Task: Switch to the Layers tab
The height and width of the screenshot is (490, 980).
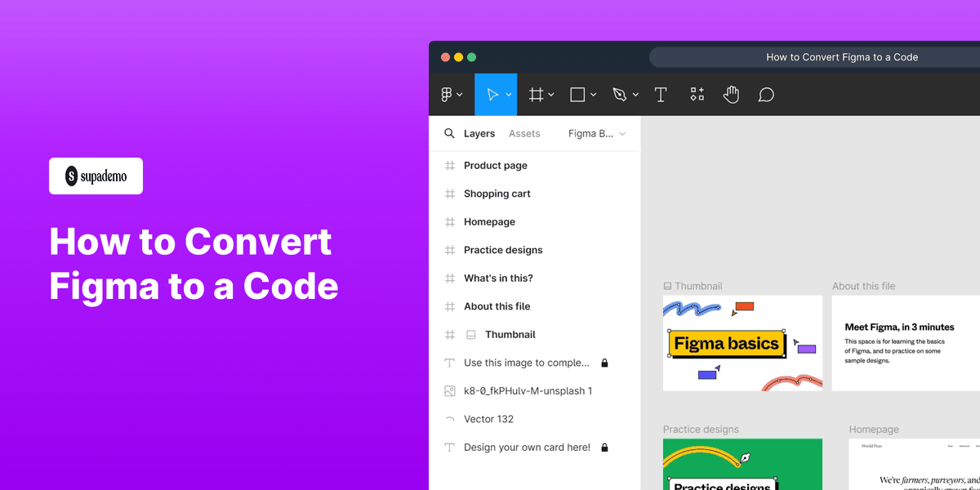Action: 479,133
